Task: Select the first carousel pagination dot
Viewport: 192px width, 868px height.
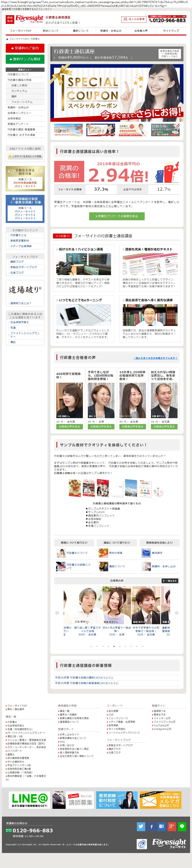Action: click(x=91, y=646)
